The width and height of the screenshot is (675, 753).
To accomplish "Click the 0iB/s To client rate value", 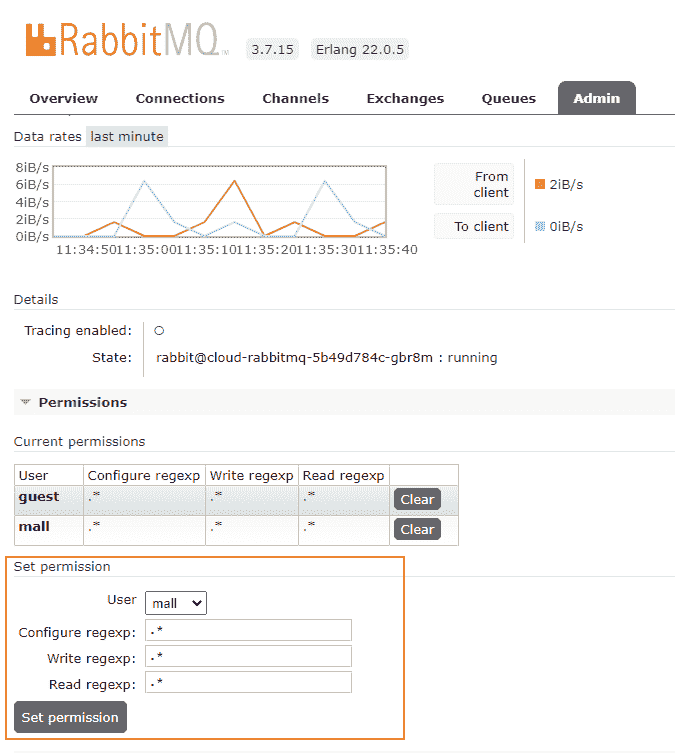I will 566,226.
